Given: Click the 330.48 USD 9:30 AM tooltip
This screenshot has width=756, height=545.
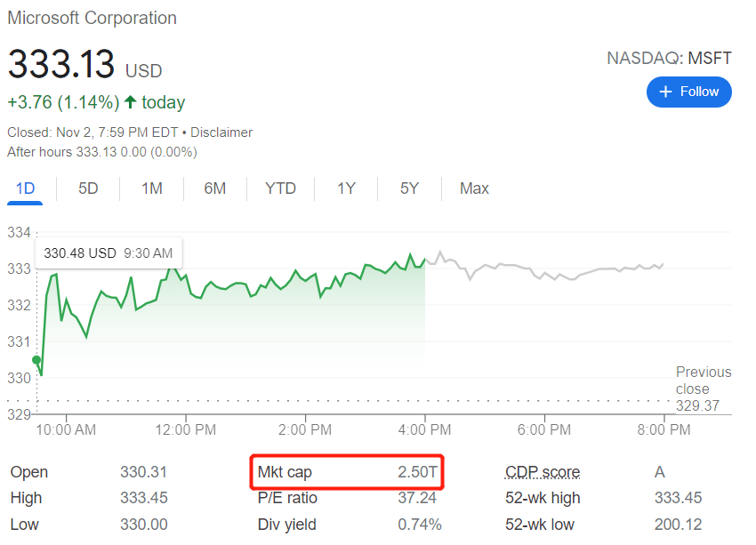Looking at the screenshot, I should coord(109,253).
